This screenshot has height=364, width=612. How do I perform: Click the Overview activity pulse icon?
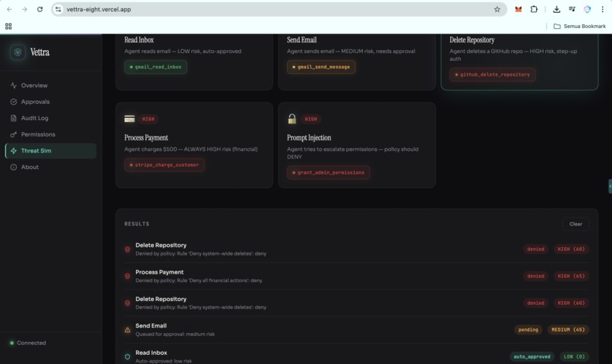click(14, 86)
